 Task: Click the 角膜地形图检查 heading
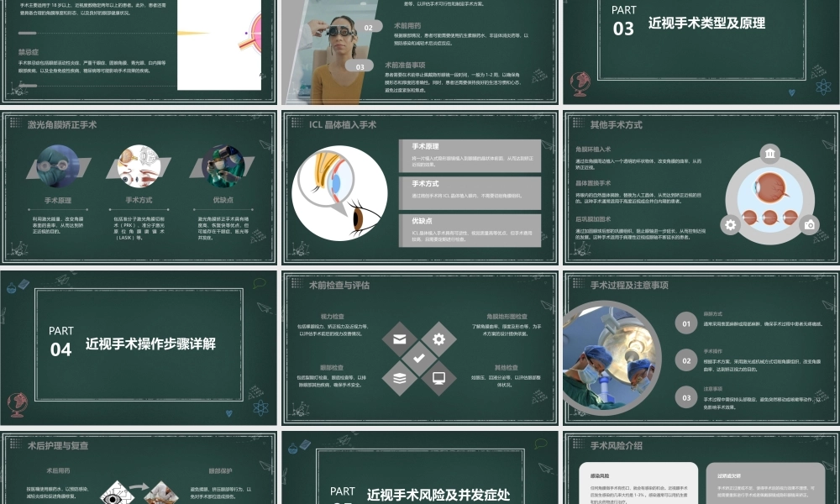coord(507,317)
